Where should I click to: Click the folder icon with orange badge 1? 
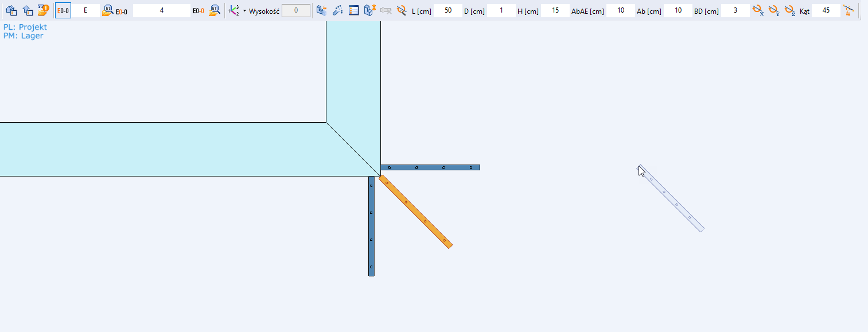click(x=43, y=10)
